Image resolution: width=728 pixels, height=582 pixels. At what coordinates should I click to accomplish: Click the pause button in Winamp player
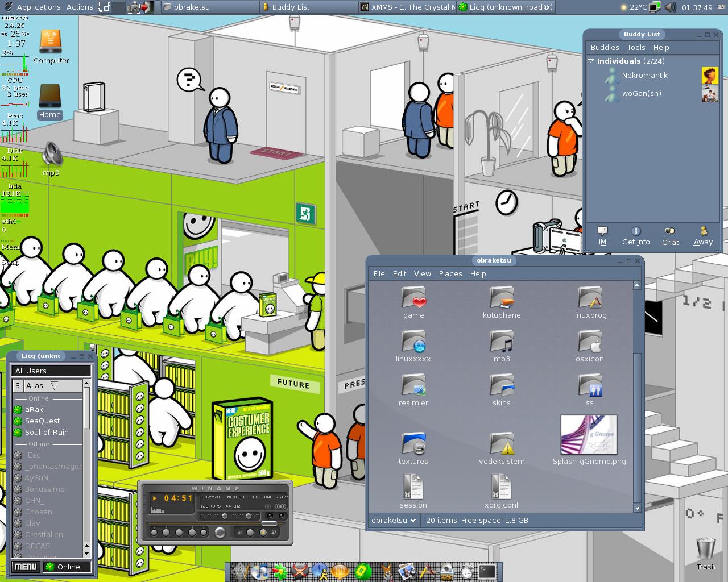click(179, 533)
